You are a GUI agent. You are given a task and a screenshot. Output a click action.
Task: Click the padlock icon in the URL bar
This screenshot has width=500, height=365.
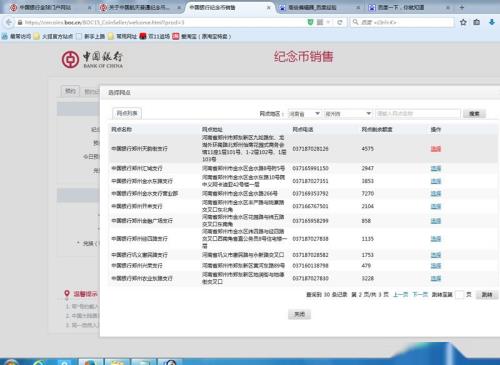point(20,23)
